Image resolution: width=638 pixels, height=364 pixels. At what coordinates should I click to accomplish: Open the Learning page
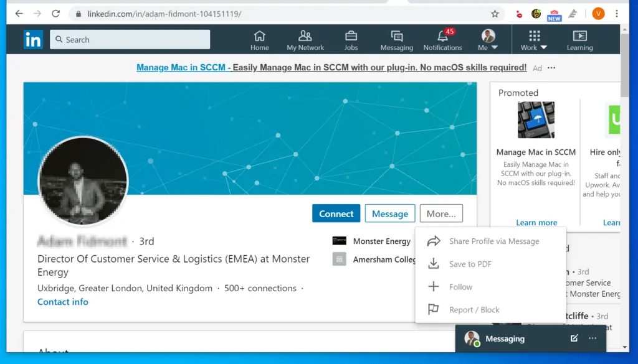click(x=580, y=40)
